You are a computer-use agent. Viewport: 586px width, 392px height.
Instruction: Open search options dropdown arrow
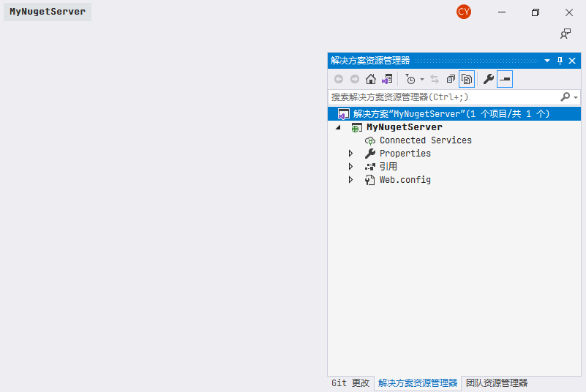point(576,97)
